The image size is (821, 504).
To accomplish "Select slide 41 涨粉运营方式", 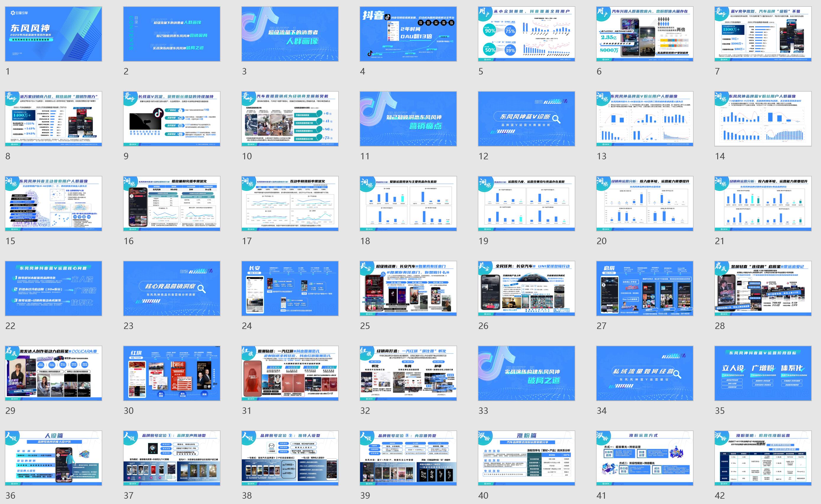I will point(645,458).
